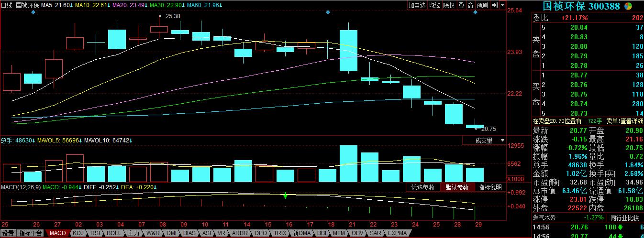Click the 涨停 limit-up price 23.01
Viewport: 644px width, 238px height.
tap(579, 200)
